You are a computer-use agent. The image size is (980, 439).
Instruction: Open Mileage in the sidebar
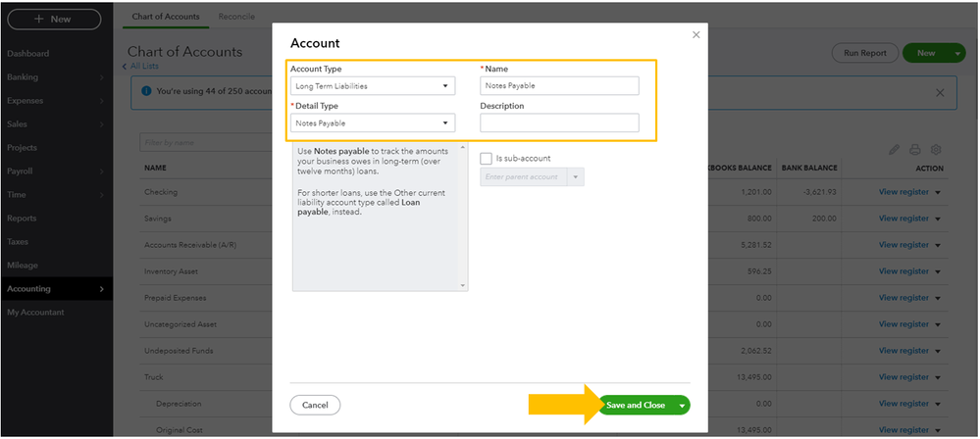23,266
